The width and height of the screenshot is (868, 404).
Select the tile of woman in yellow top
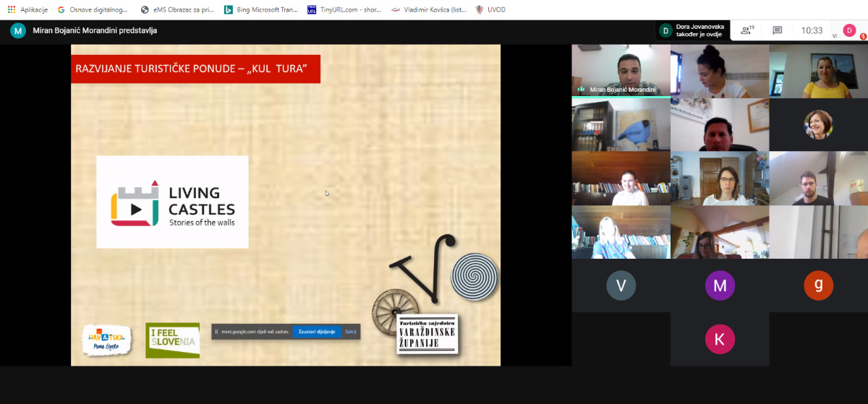[x=818, y=71]
